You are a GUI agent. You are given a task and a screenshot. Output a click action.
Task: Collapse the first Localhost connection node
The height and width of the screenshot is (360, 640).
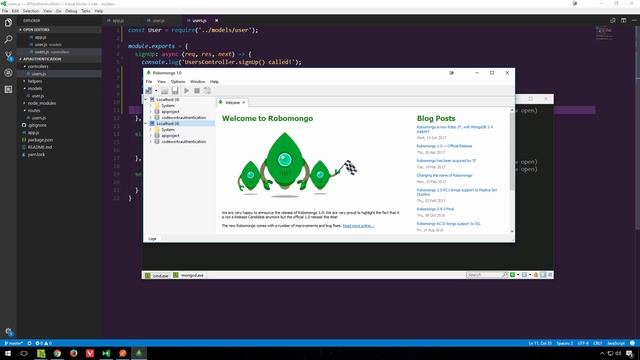pos(146,100)
